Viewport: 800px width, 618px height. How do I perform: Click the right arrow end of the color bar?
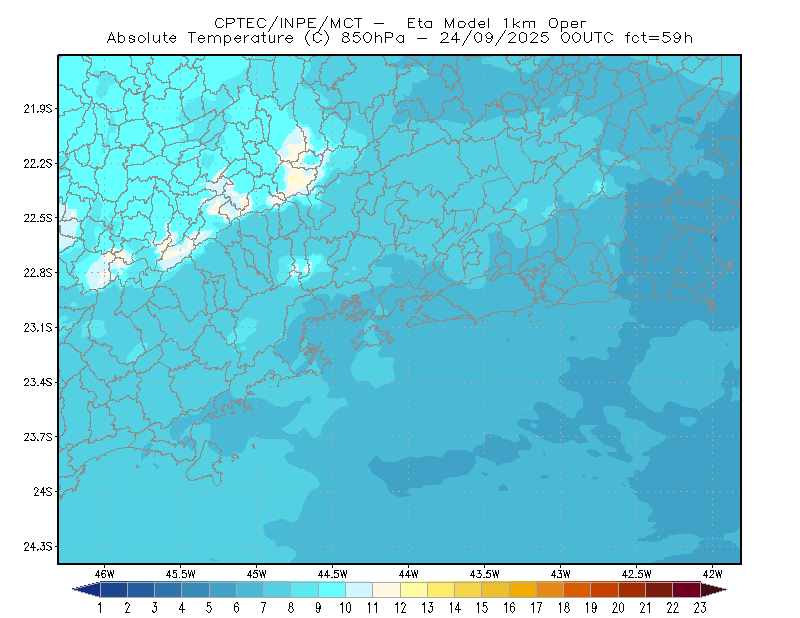click(714, 590)
